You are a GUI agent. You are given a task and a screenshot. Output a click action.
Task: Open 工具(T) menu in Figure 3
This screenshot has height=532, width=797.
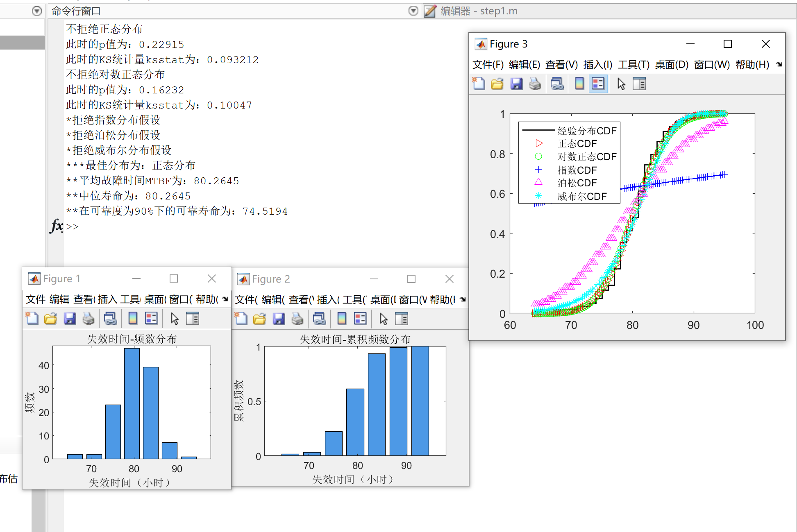[634, 65]
